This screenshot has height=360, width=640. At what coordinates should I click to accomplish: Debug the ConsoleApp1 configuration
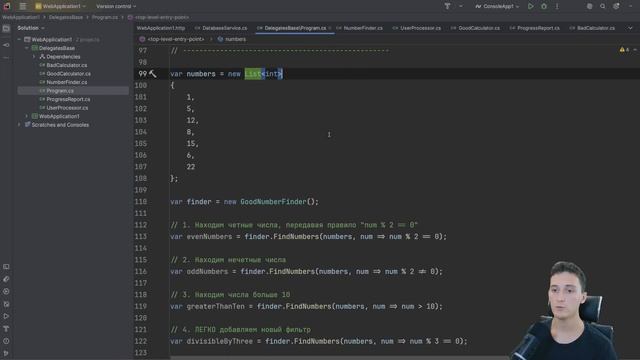point(544,6)
